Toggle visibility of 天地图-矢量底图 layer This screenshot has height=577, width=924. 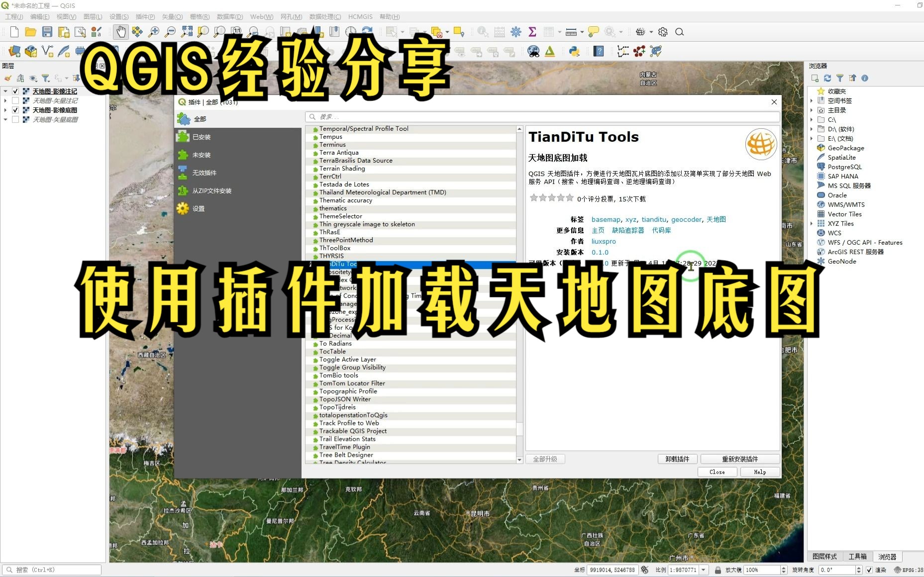[x=15, y=119]
